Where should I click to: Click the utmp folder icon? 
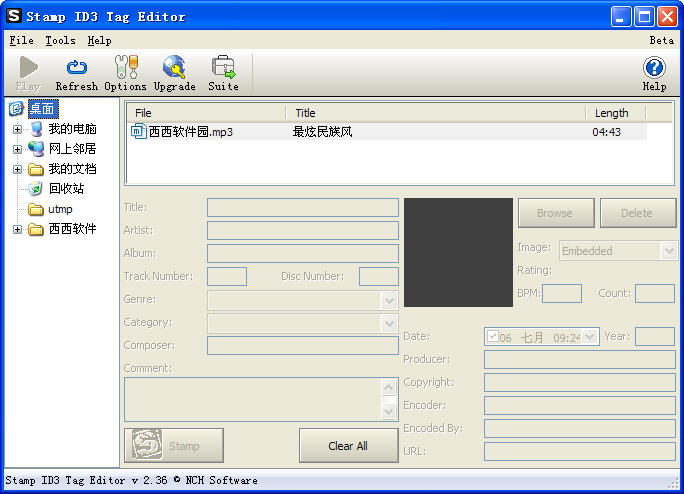tap(36, 209)
